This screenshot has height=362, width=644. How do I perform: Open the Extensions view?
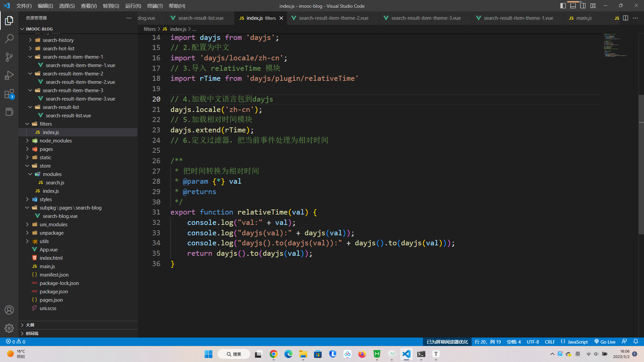click(x=9, y=94)
